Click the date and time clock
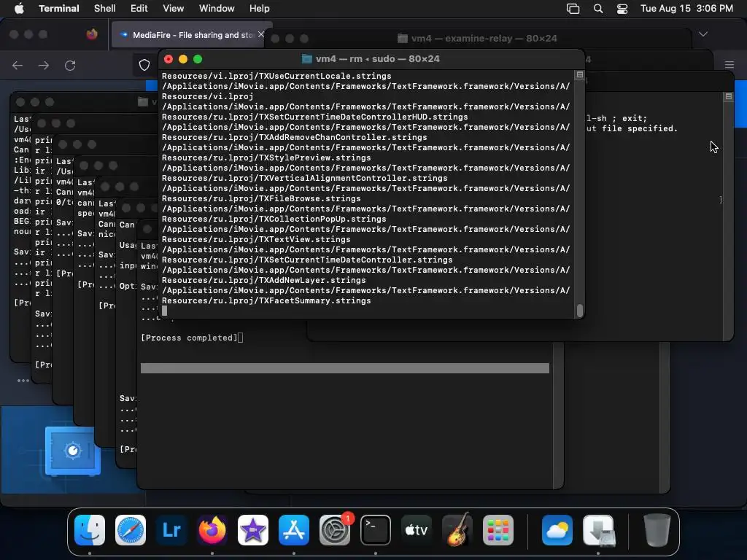This screenshot has width=747, height=560. (686, 9)
